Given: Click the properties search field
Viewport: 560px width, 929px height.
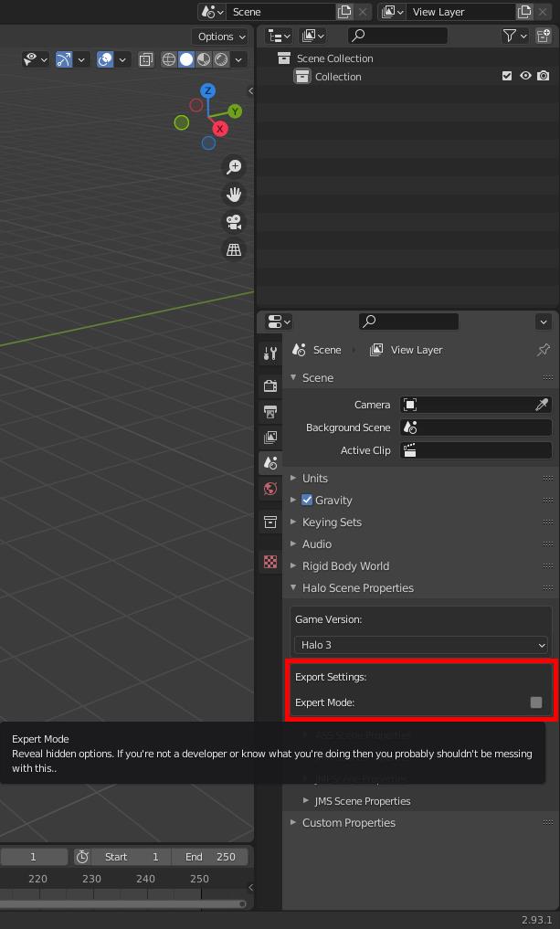Looking at the screenshot, I should tap(408, 322).
